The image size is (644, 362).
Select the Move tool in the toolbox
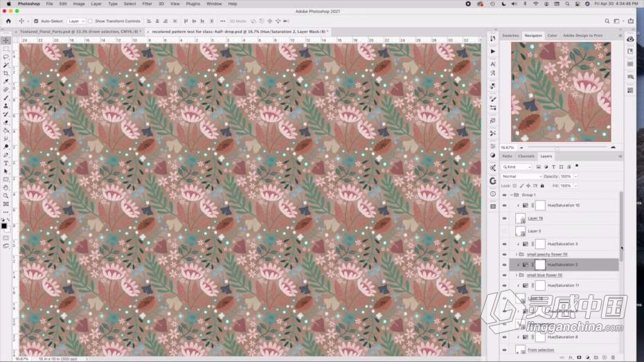click(x=6, y=40)
